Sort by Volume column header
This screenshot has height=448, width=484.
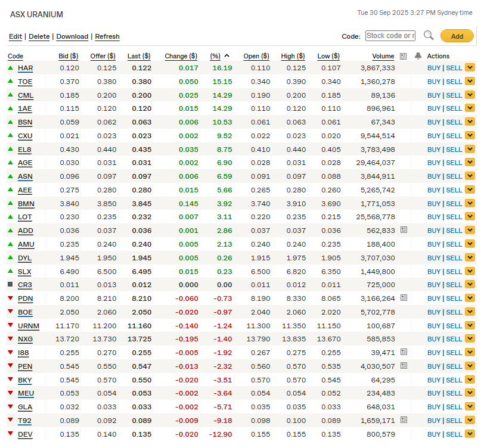383,56
